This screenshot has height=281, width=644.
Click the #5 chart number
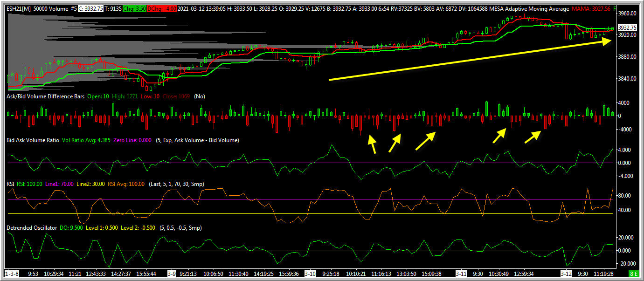pos(74,9)
